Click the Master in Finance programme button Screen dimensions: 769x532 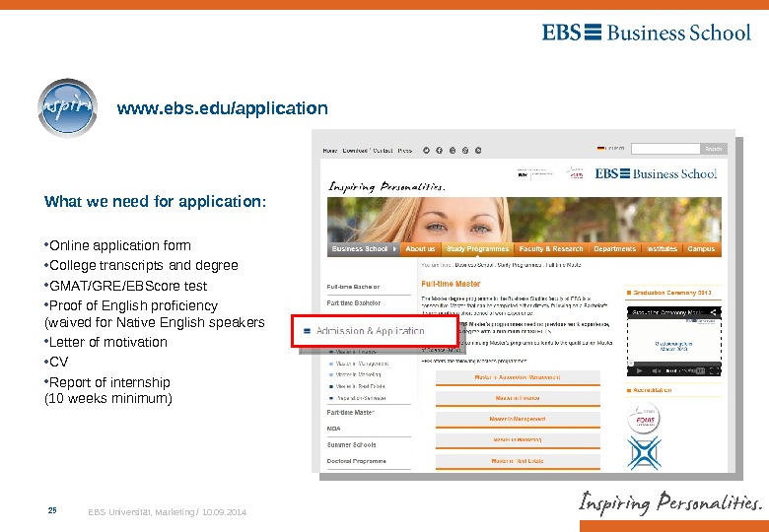518,399
